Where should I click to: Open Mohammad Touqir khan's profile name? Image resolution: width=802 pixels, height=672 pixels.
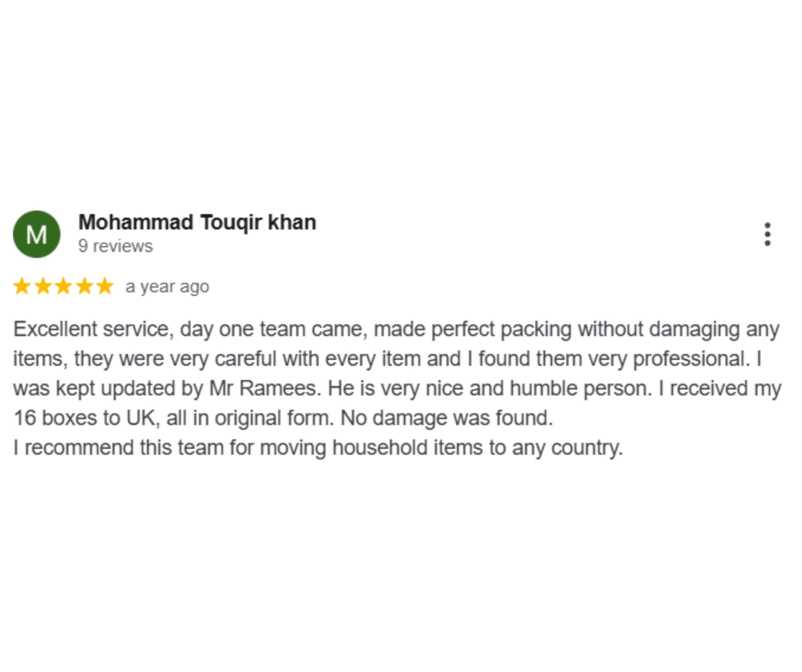click(x=197, y=222)
